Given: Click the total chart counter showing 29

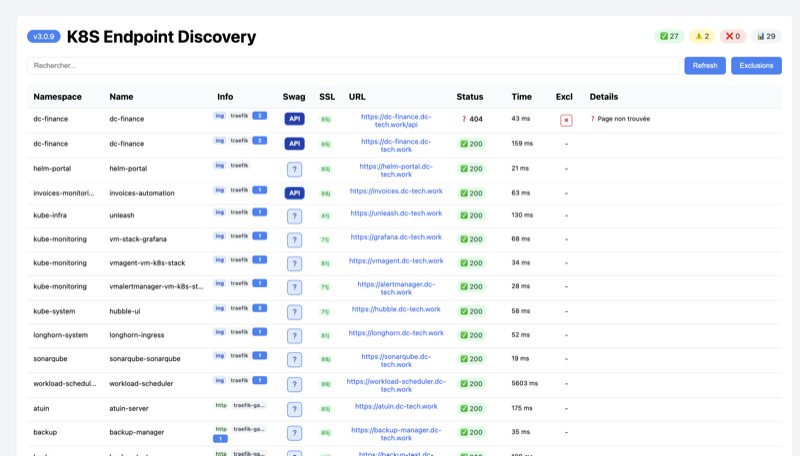Looking at the screenshot, I should click(x=766, y=36).
